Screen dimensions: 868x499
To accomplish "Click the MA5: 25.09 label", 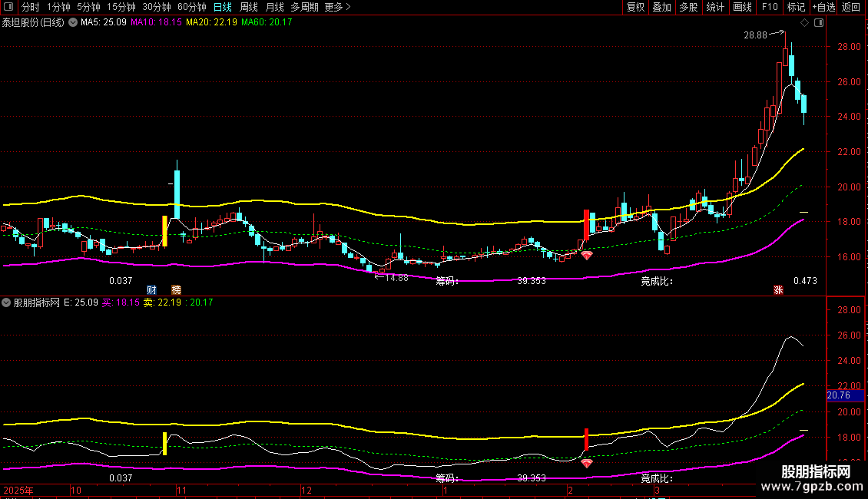I will [104, 23].
